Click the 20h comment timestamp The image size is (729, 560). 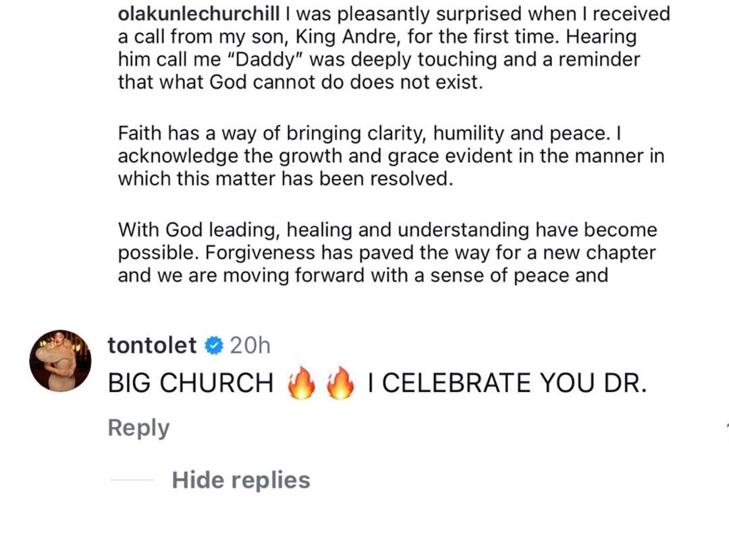pyautogui.click(x=250, y=345)
